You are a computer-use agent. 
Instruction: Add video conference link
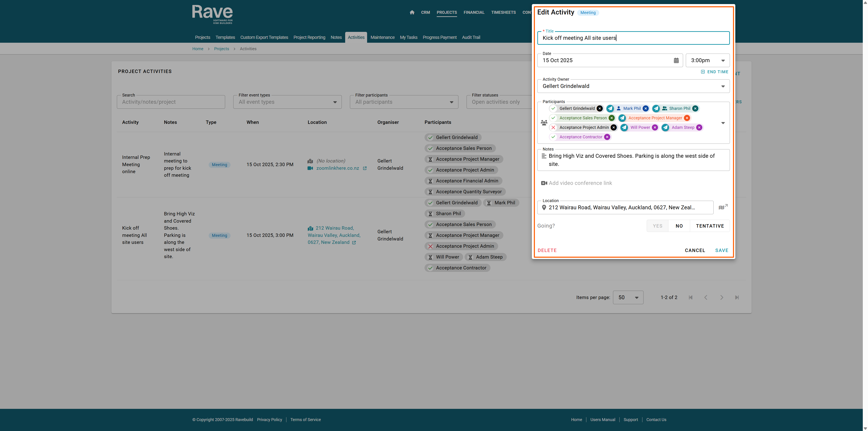[x=580, y=183]
